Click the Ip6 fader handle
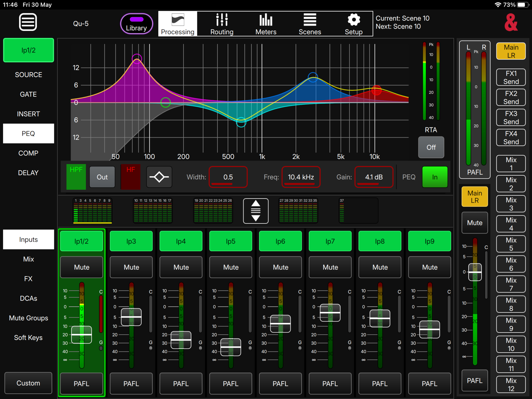 (x=280, y=324)
